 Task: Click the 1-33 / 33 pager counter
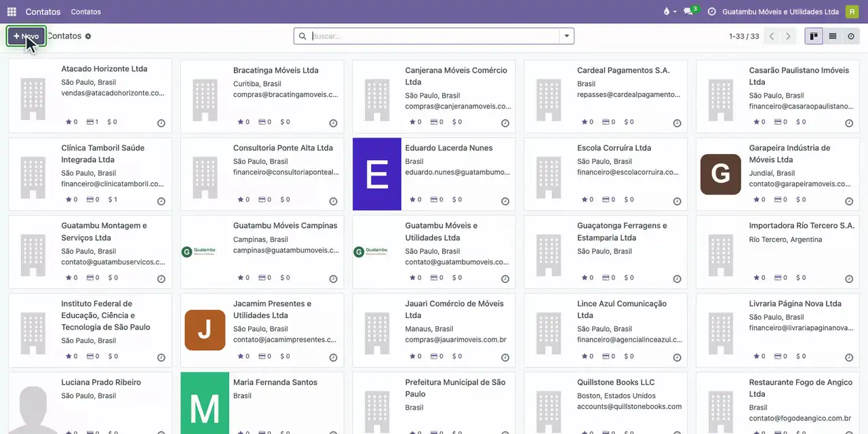[x=744, y=37]
